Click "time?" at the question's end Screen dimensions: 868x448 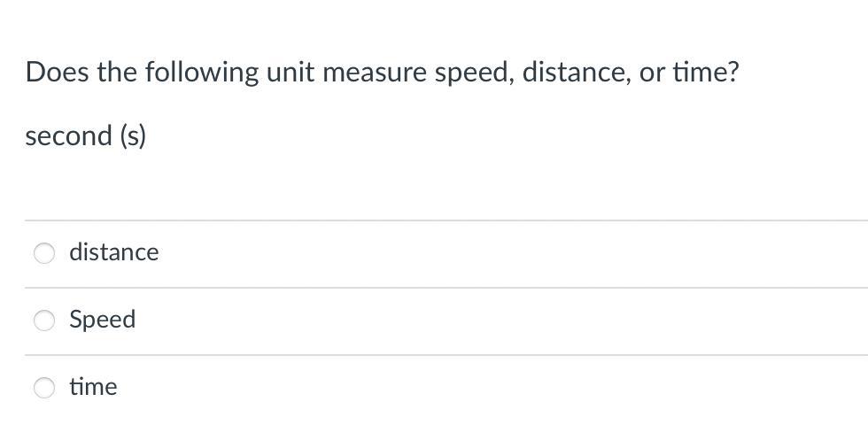pyautogui.click(x=705, y=72)
